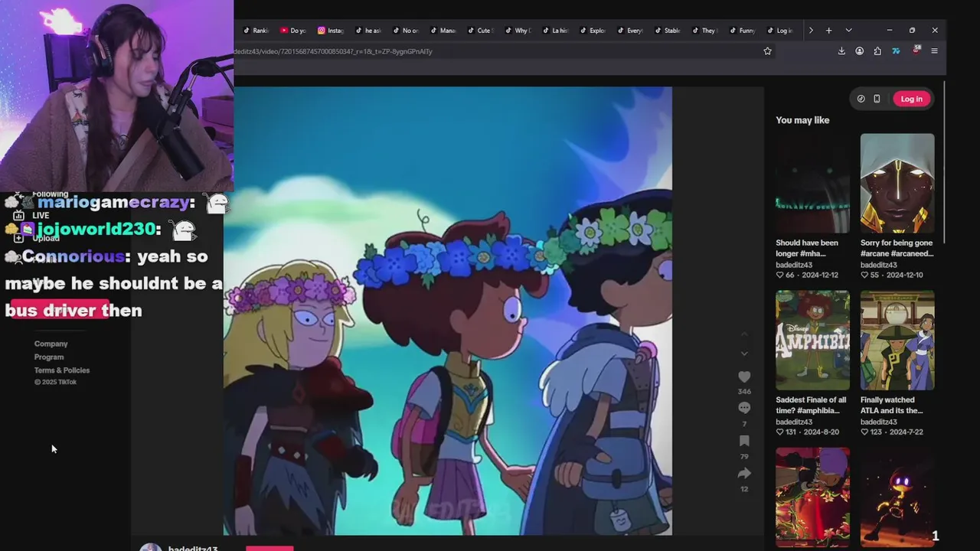Open the comments via speech bubble icon
Screen dimensions: 980x551
point(744,409)
